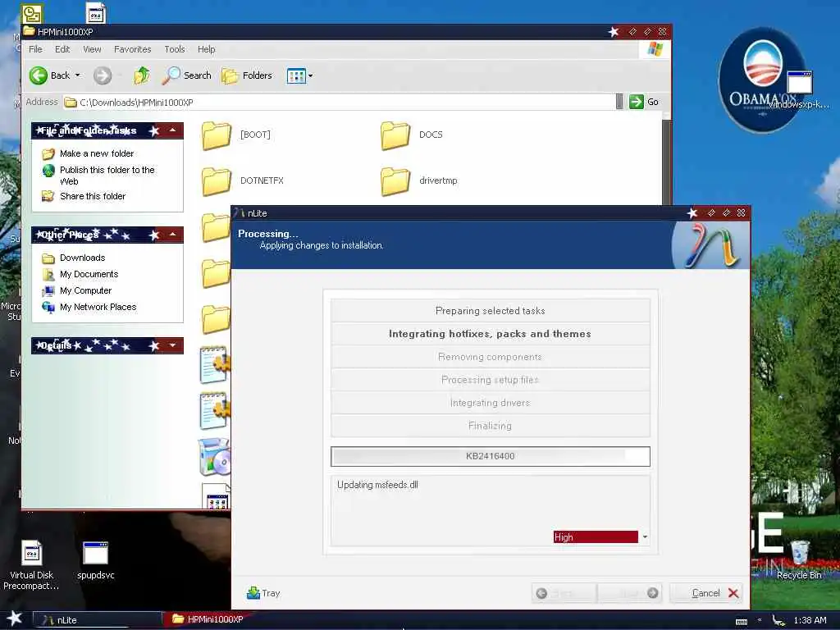Go up one folder level
840x630 pixels.
click(141, 75)
